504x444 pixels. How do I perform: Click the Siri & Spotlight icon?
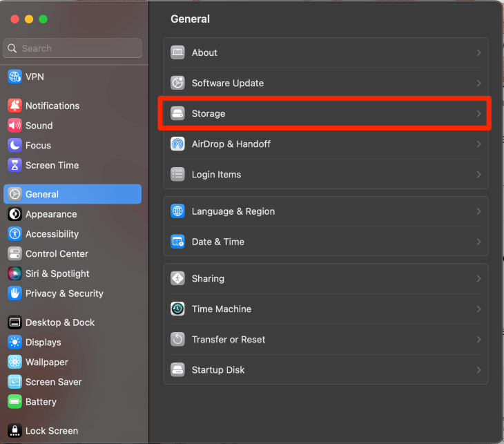coord(14,273)
